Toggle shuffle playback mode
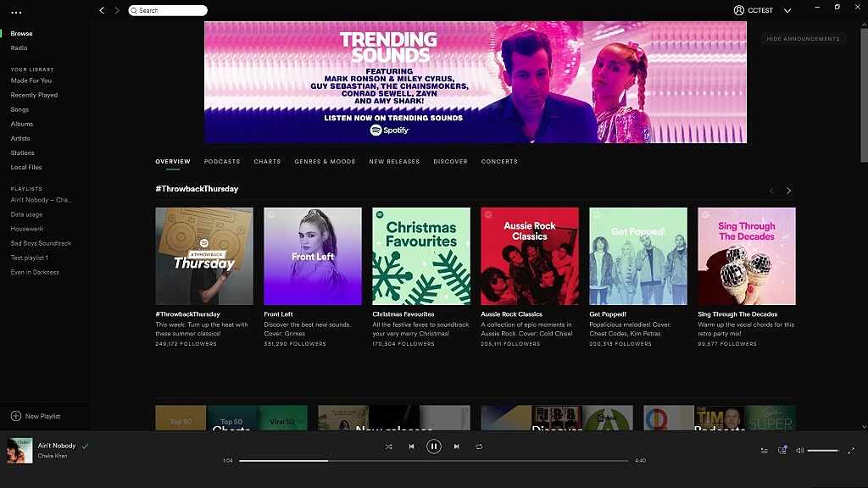The height and width of the screenshot is (488, 868). click(389, 446)
